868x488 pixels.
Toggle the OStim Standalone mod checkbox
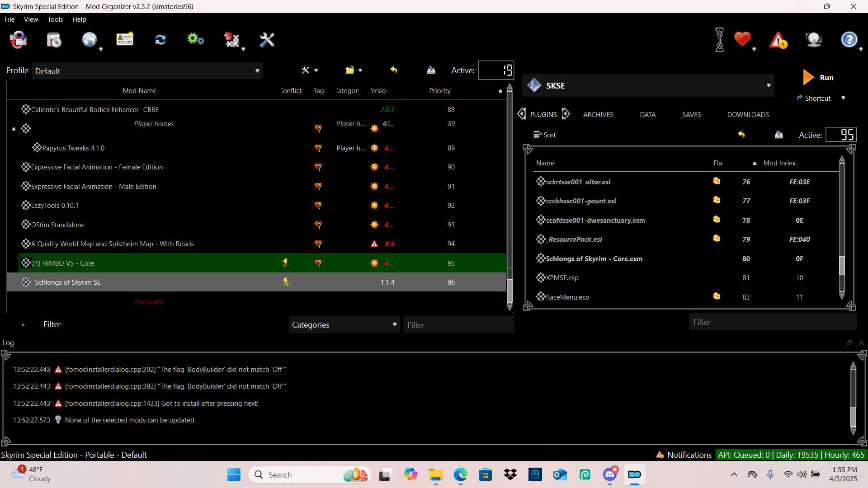26,225
